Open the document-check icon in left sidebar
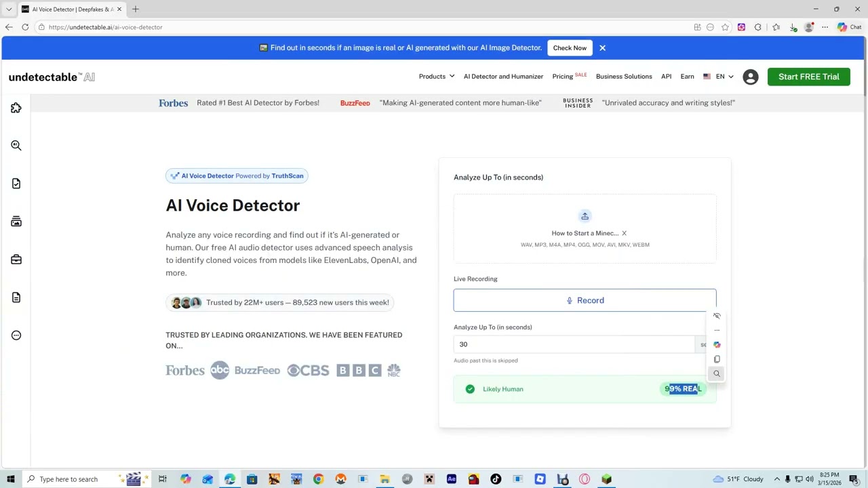This screenshot has width=868, height=488. (x=16, y=184)
